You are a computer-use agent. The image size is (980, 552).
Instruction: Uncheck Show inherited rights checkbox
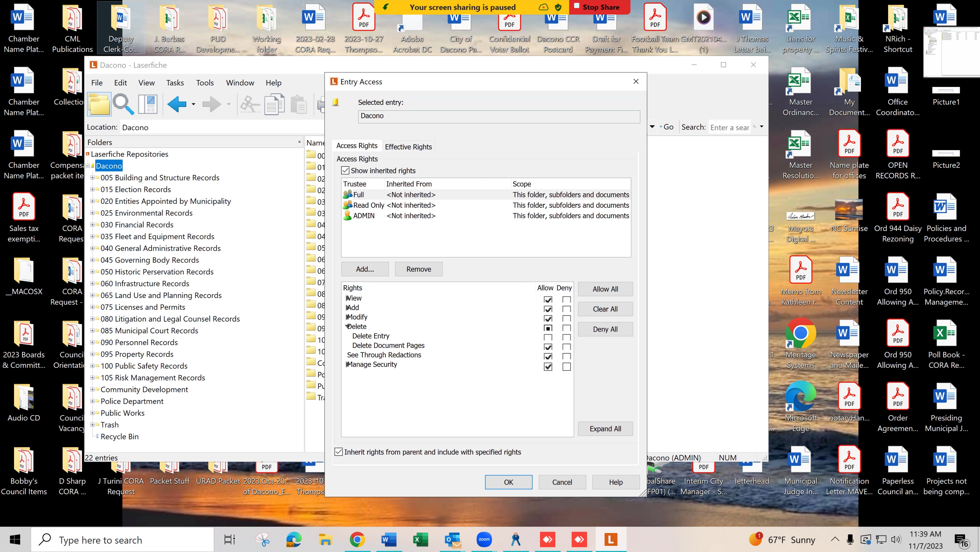click(x=345, y=170)
